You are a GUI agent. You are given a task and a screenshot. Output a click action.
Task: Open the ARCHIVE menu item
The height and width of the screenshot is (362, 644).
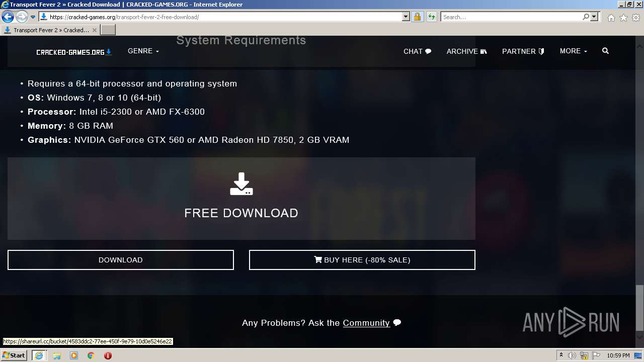pyautogui.click(x=466, y=51)
